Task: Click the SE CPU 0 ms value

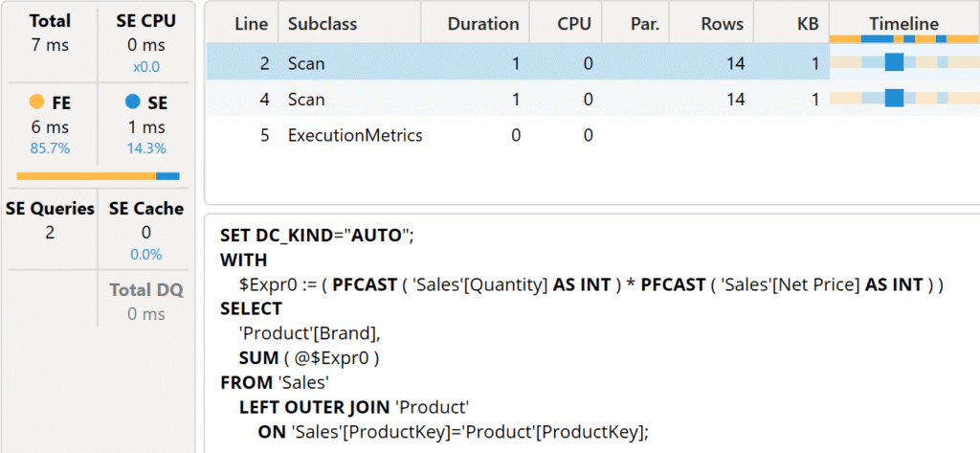Action: pyautogui.click(x=145, y=45)
